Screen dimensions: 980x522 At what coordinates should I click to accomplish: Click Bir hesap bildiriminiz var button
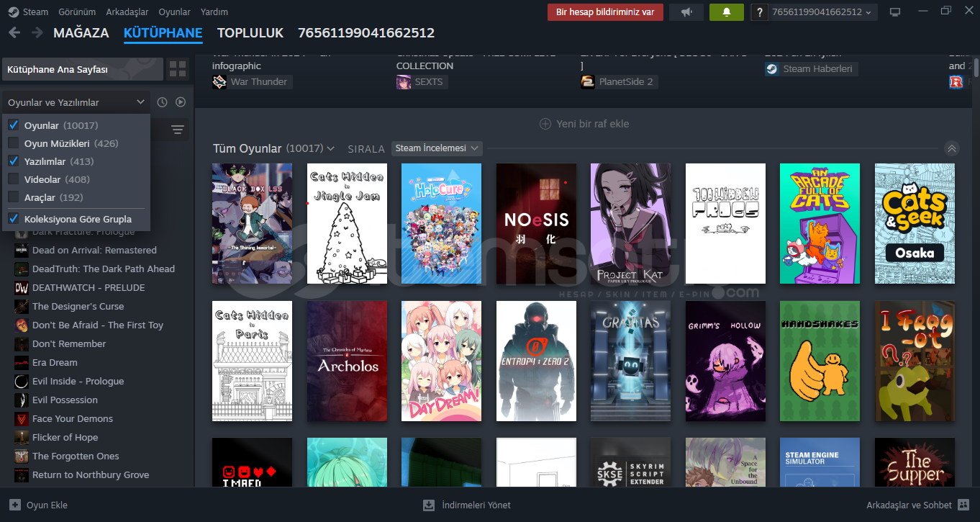(605, 12)
